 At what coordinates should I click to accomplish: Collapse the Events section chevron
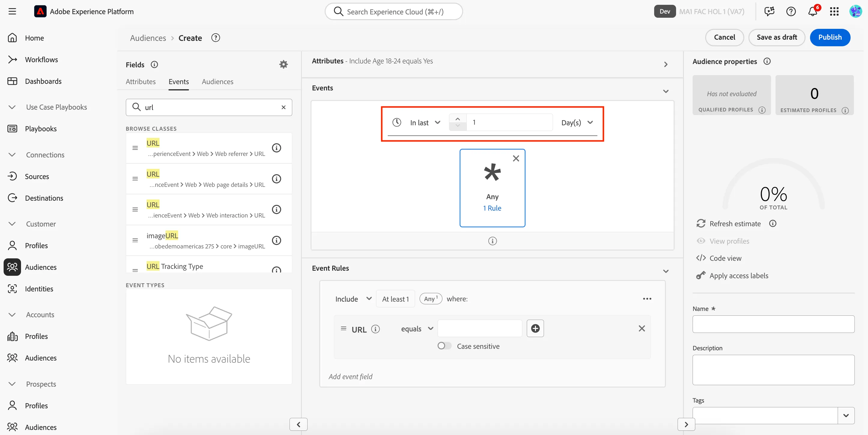pyautogui.click(x=666, y=91)
